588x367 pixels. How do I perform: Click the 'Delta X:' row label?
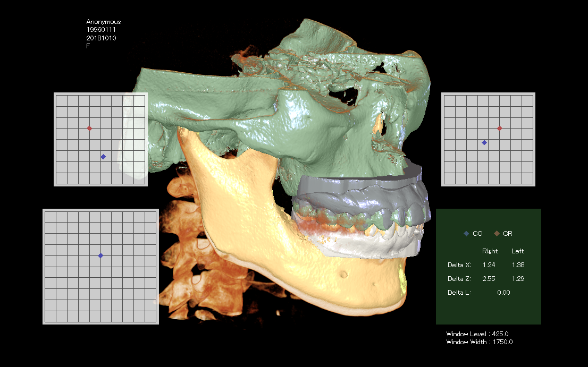point(459,265)
